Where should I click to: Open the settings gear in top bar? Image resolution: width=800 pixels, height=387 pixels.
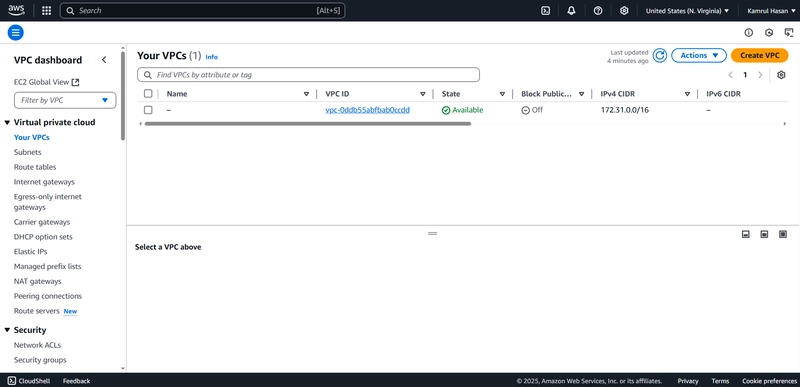tap(624, 11)
